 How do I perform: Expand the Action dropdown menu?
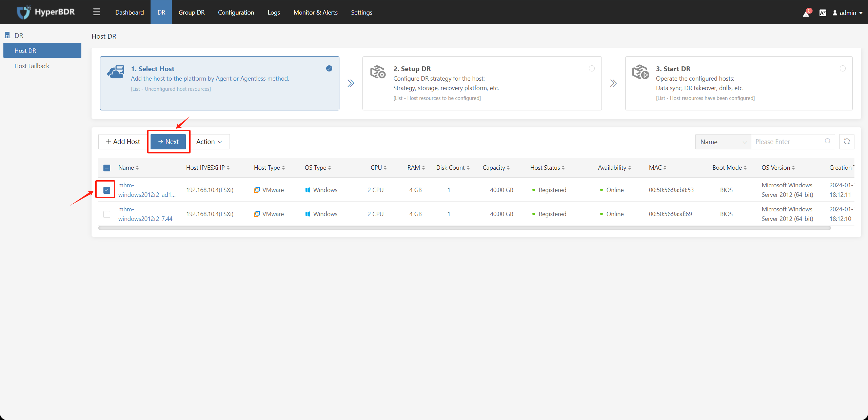pyautogui.click(x=209, y=142)
